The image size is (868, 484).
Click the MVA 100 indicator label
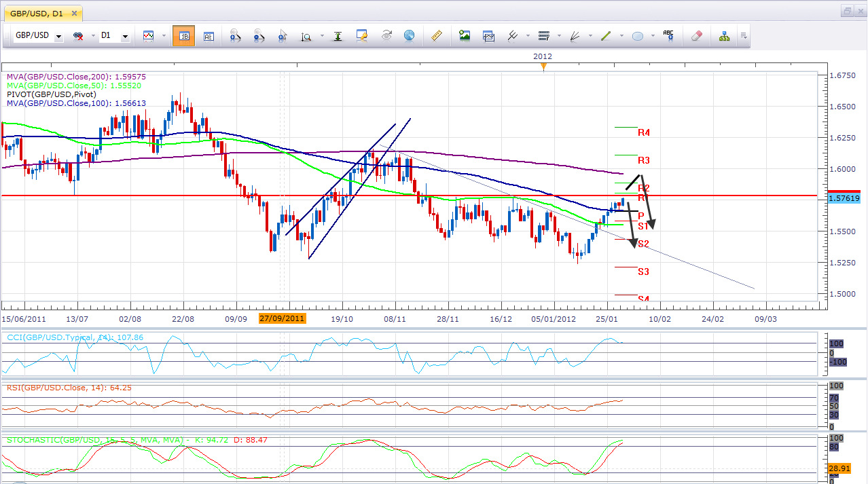point(76,103)
